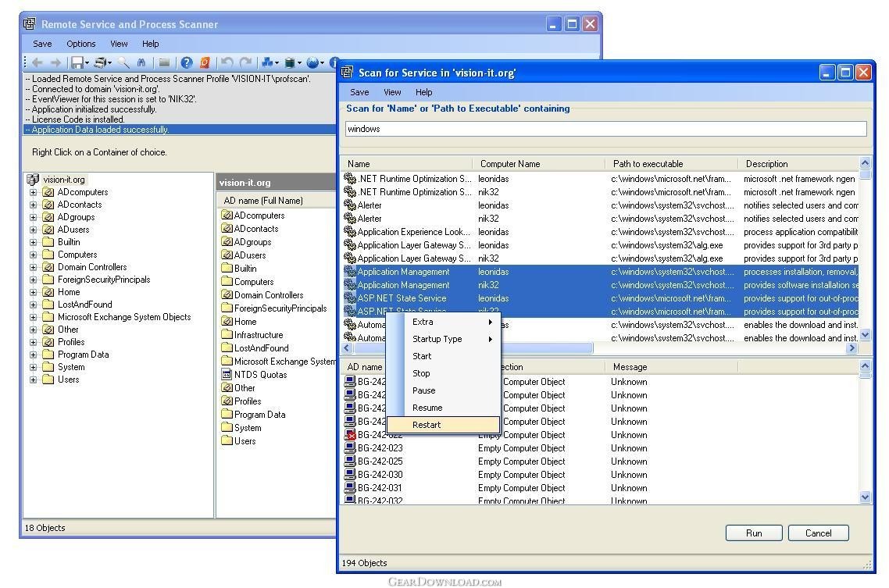Viewport: 889px width, 588px height.
Task: Click the floppy disk Save toolbar icon
Action: [x=77, y=63]
